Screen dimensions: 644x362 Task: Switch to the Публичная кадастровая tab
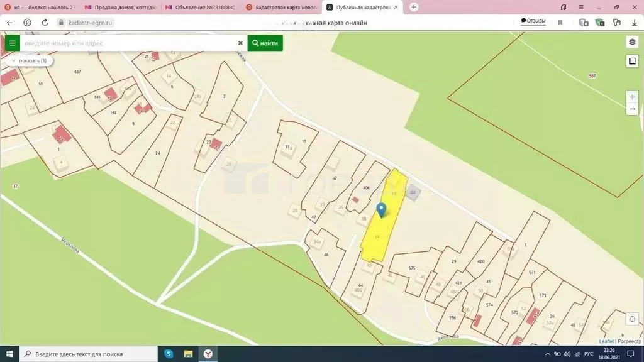[362, 7]
